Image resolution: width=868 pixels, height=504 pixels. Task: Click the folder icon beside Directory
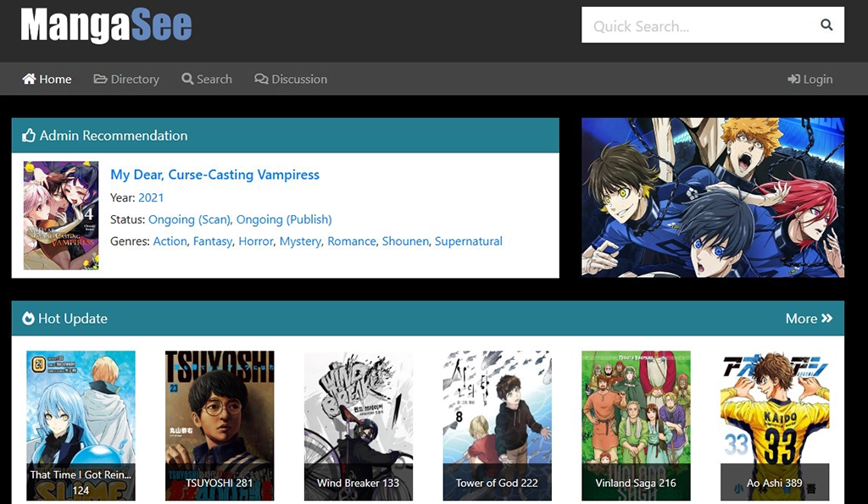[x=99, y=79]
